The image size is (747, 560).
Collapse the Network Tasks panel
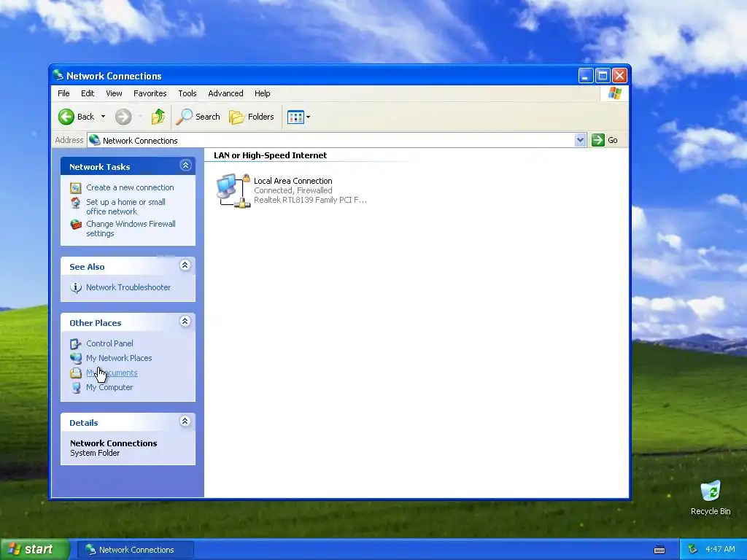[185, 166]
